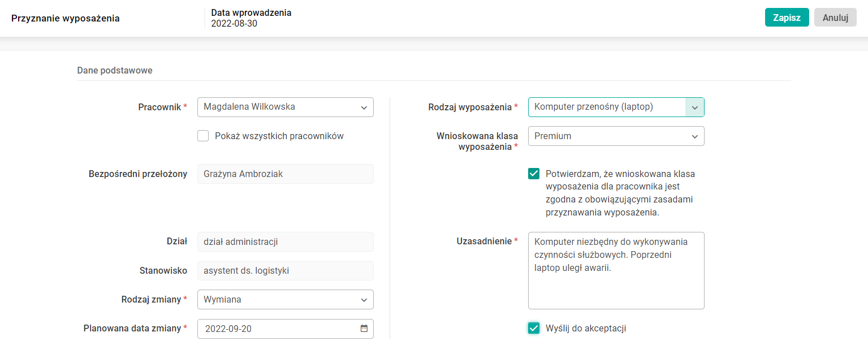Click the Anuluj button
This screenshot has height=358, width=868.
(835, 18)
